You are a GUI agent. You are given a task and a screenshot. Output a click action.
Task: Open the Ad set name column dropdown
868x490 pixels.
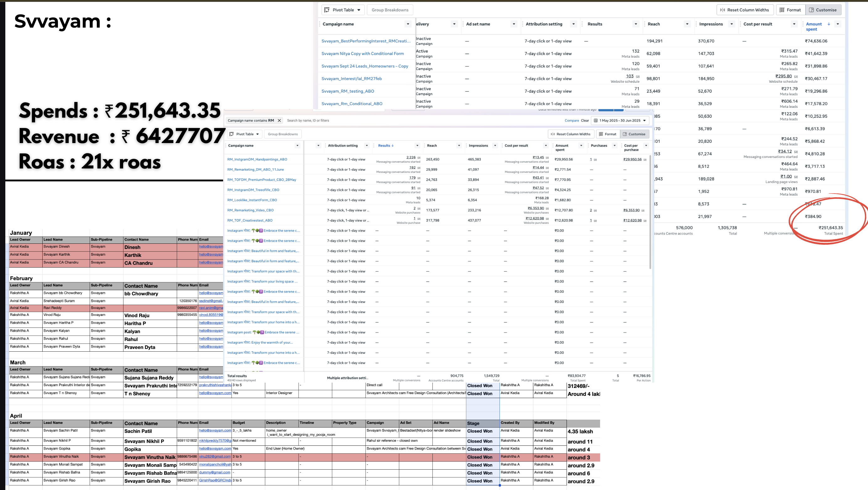tap(514, 24)
